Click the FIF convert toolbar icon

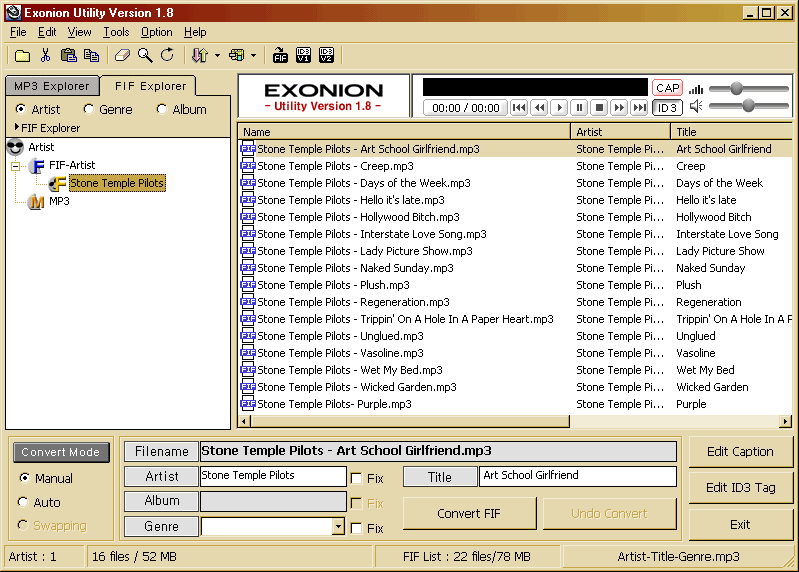click(280, 55)
